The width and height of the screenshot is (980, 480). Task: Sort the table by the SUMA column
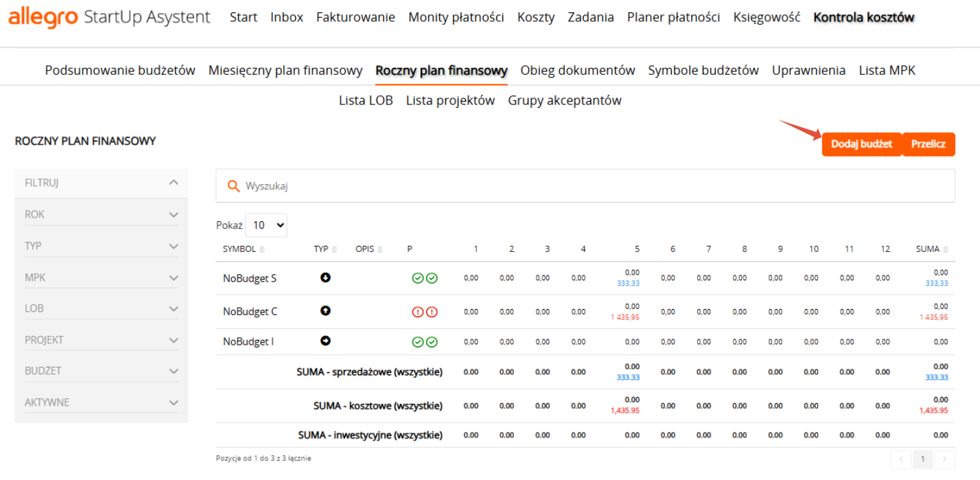pyautogui.click(x=932, y=249)
